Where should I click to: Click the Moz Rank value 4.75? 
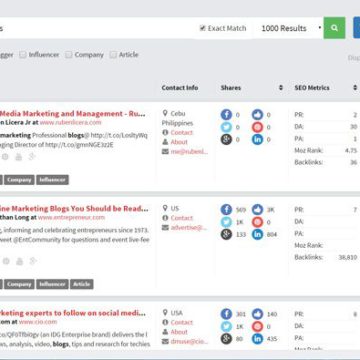pos(351,150)
